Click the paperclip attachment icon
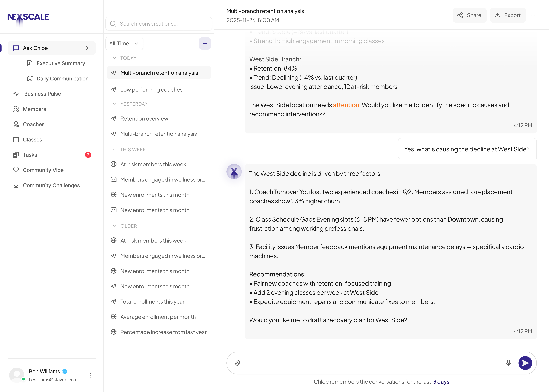 tap(238, 363)
